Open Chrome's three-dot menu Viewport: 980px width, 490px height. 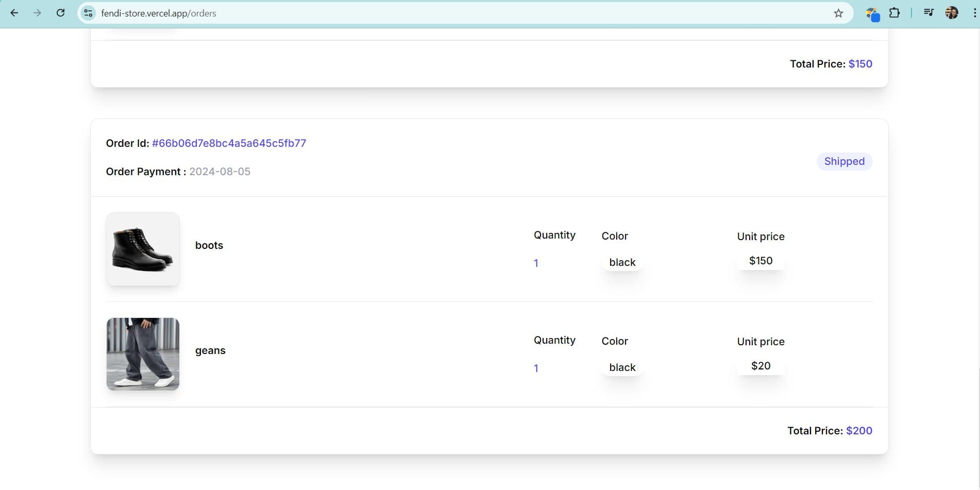point(974,13)
